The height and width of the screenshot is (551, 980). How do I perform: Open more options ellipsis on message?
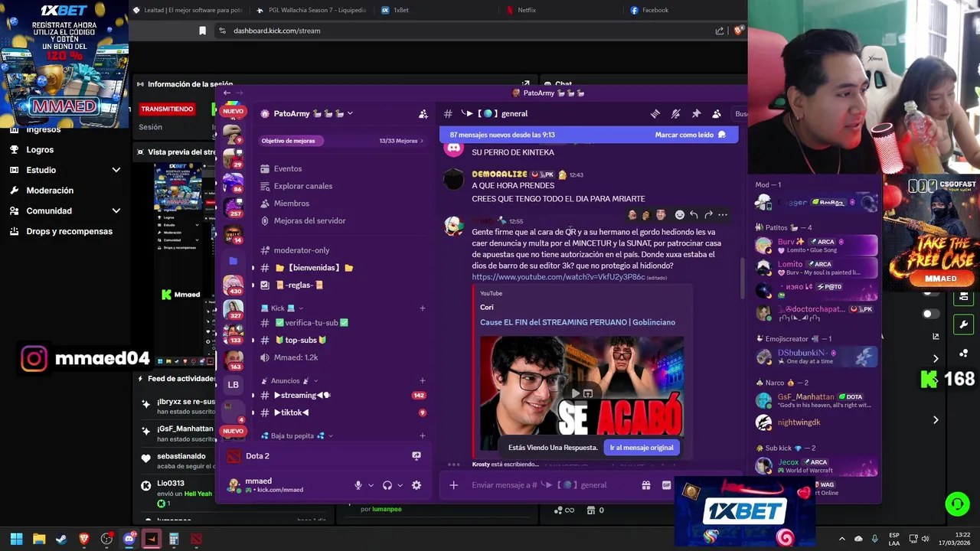pyautogui.click(x=723, y=215)
